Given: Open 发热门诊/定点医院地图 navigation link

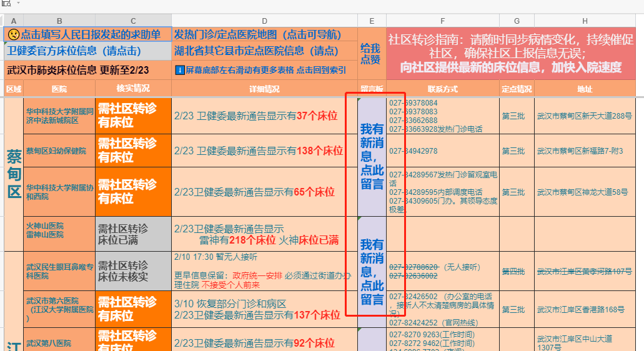Looking at the screenshot, I should (x=264, y=34).
